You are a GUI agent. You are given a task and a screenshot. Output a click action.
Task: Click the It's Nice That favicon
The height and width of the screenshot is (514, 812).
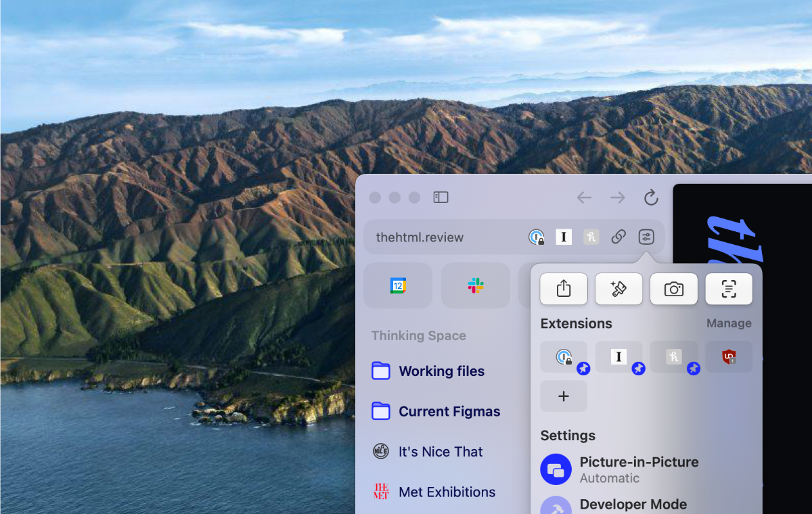point(381,451)
